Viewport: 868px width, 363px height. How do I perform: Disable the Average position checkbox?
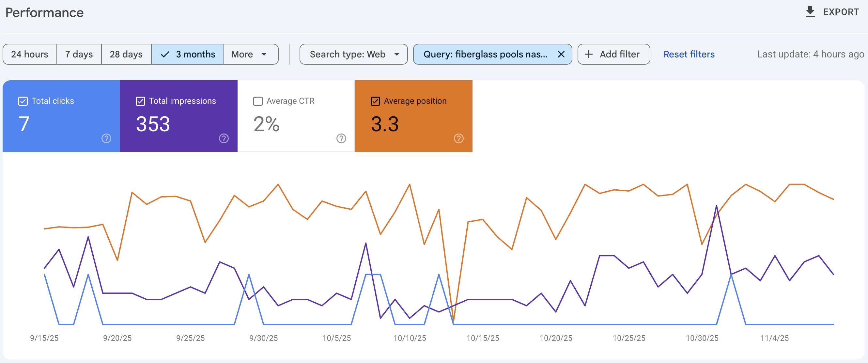pos(375,101)
